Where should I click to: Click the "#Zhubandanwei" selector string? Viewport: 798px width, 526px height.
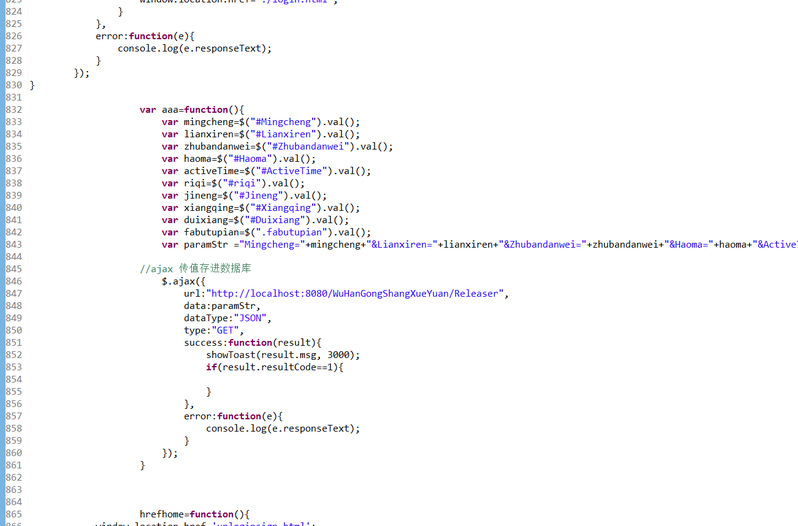308,147
